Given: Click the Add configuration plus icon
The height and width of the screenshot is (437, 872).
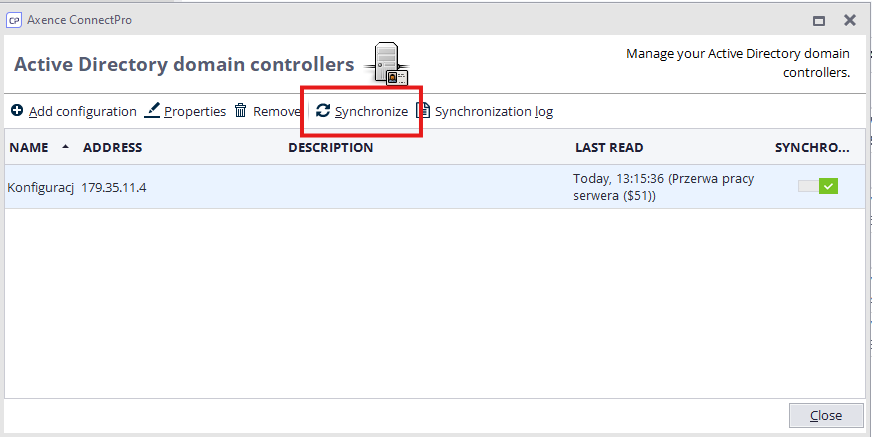Looking at the screenshot, I should pos(17,111).
